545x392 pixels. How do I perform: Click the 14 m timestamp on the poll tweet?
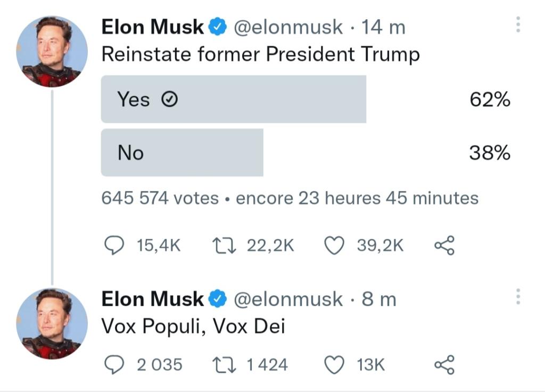point(383,27)
